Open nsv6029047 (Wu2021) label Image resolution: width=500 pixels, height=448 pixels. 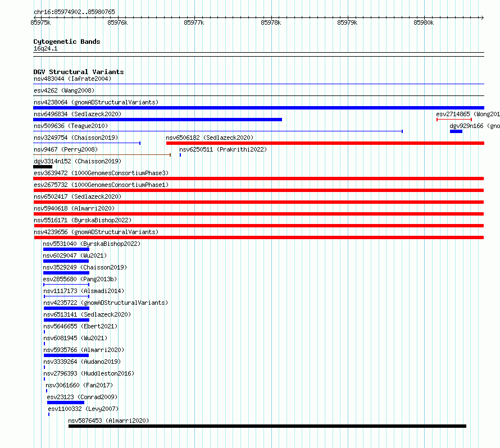[75, 255]
